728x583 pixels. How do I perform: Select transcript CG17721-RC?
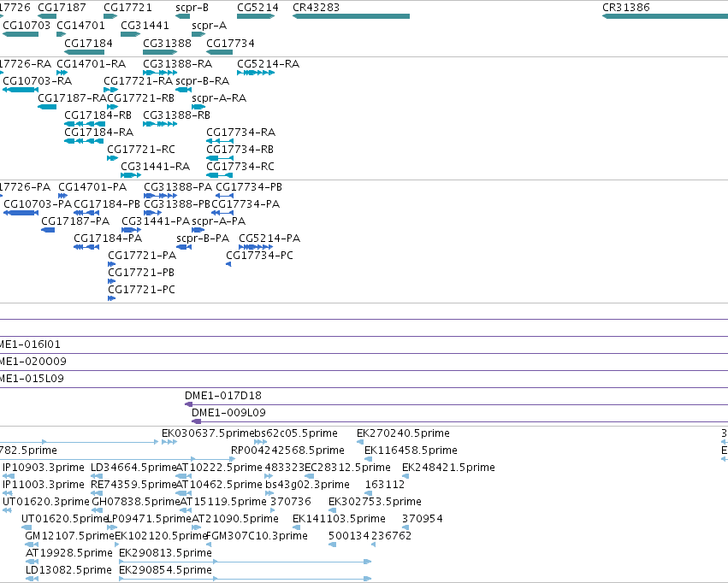(112, 158)
